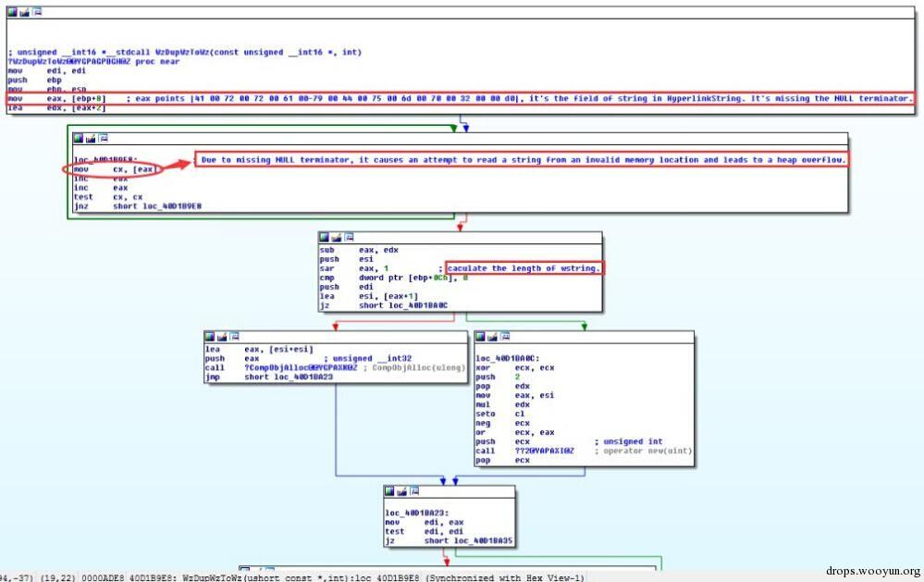
Task: Follow the 'short loc_40D1BA35' jump target
Action: pos(468,539)
